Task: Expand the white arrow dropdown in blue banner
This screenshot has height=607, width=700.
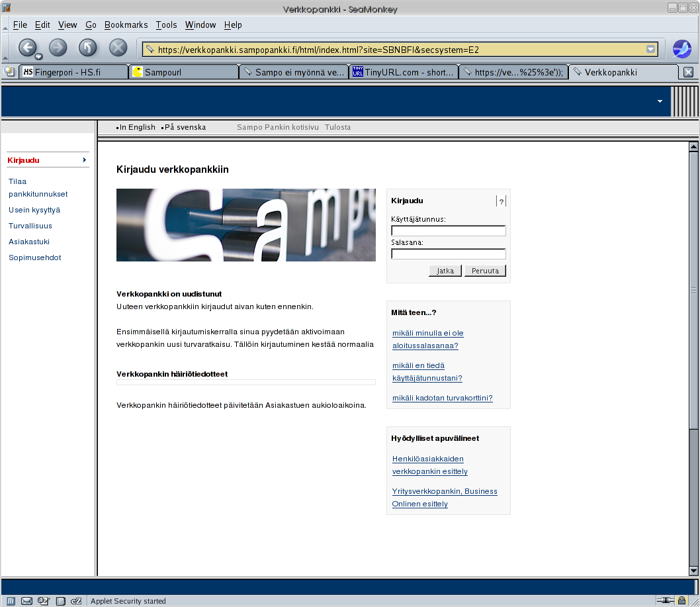Action: [660, 101]
